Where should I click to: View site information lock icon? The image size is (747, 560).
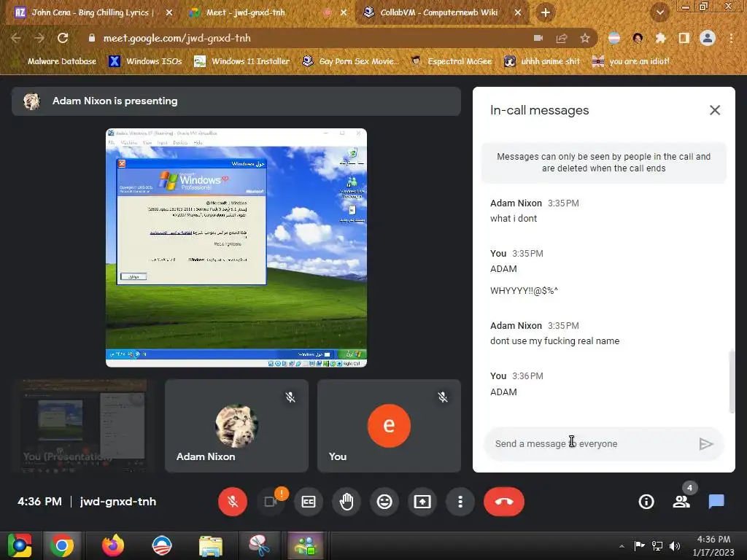(91, 38)
